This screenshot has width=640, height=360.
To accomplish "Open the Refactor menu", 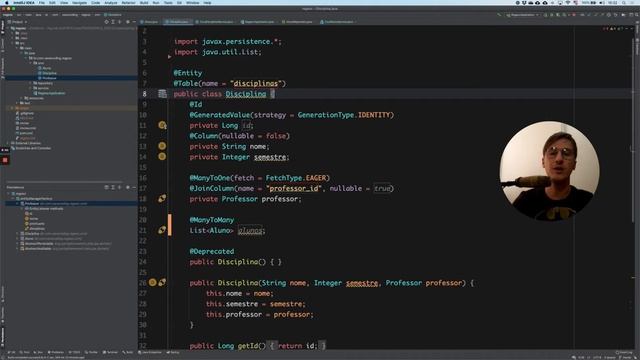I will 128,2.
